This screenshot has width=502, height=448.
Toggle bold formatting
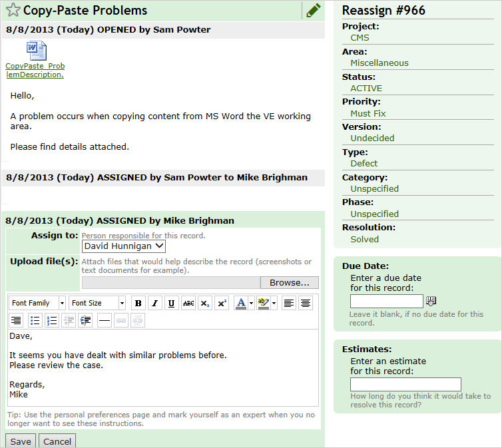point(138,304)
